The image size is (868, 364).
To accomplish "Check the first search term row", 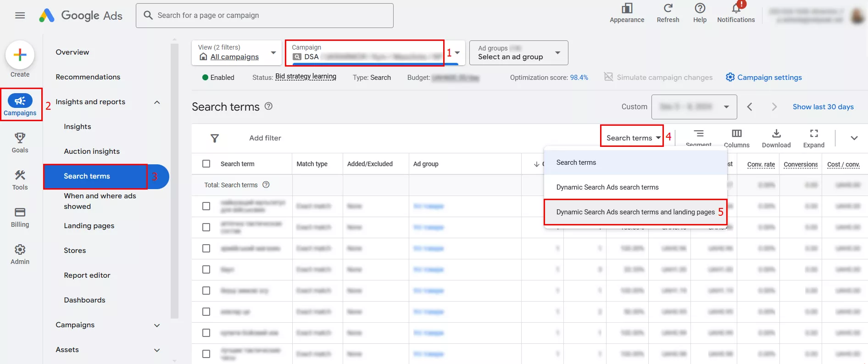I will pos(206,206).
